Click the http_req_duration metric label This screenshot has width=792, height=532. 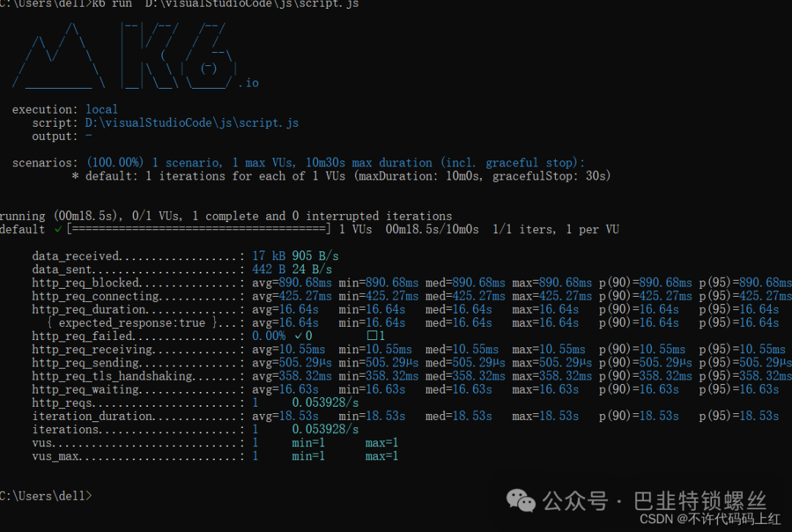tap(89, 309)
